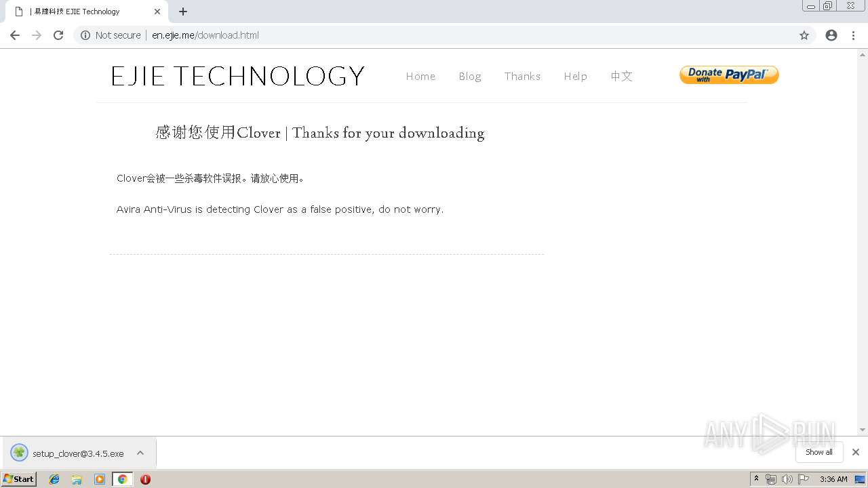868x488 pixels.
Task: Launch Internet Explorer from the taskbar
Action: [54, 479]
